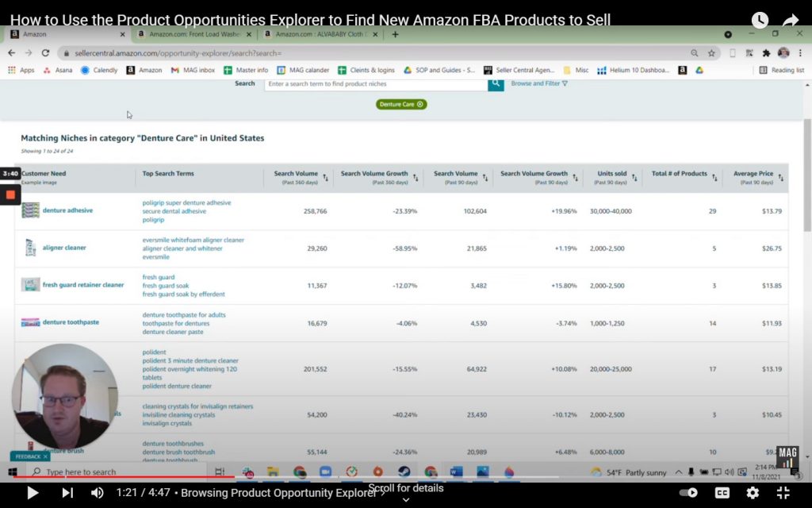Viewport: 812px width, 508px height.
Task: Mute the video with the speaker icon
Action: coord(97,492)
